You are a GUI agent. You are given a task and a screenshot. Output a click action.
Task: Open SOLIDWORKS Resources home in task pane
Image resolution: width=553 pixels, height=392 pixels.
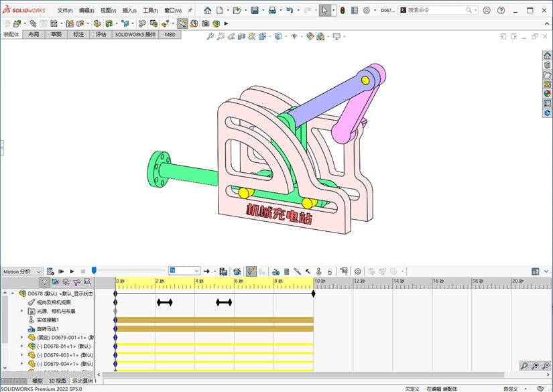coord(547,56)
